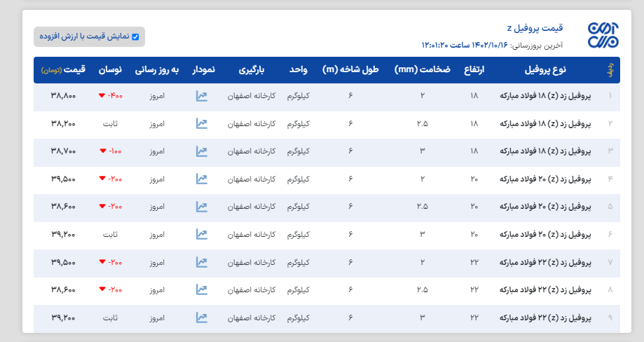Open chart icon for row 1 profile

pyautogui.click(x=202, y=95)
